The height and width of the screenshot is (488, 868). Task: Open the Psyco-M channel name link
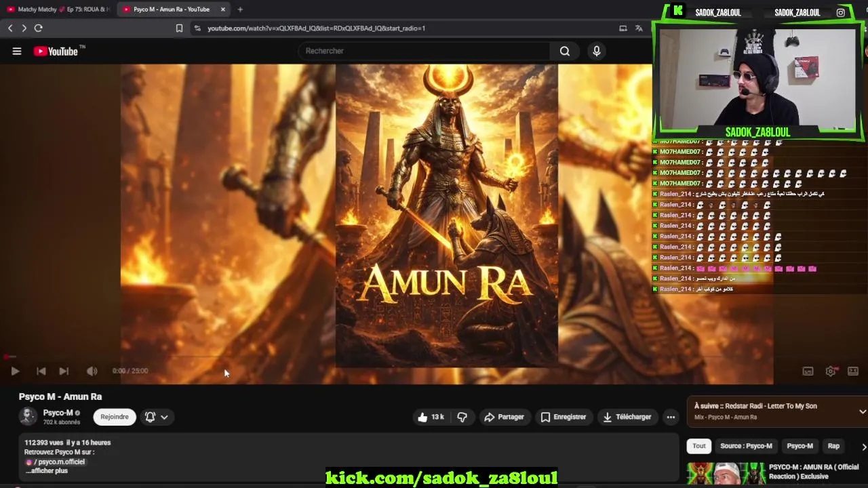click(x=58, y=413)
